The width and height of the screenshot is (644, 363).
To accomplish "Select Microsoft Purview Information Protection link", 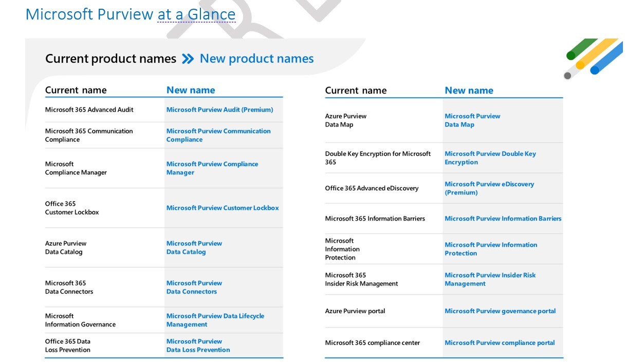I will coord(490,249).
